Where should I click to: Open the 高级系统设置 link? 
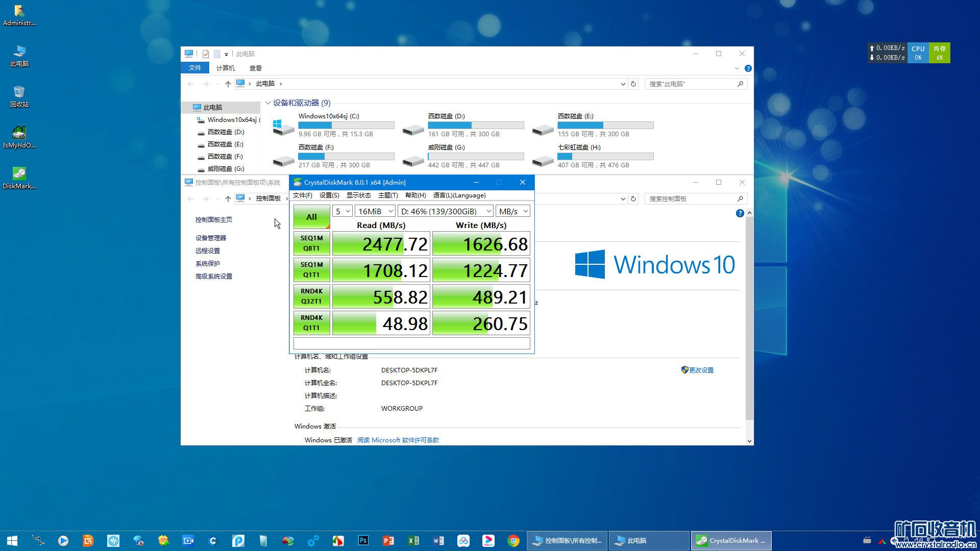pyautogui.click(x=213, y=276)
